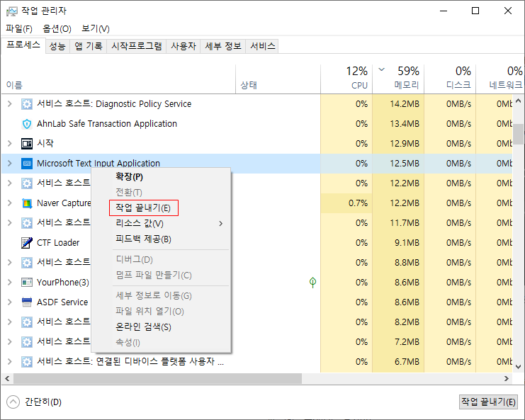
Task: Click the 6.7MB memory value
Action: 407,362
